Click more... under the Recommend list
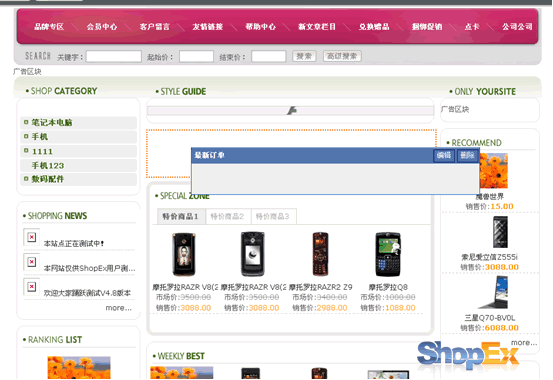The height and width of the screenshot is (380, 553). tap(524, 343)
